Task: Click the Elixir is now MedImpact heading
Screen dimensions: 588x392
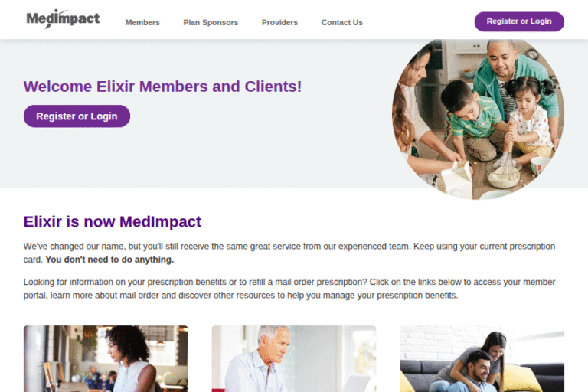Action: (112, 222)
